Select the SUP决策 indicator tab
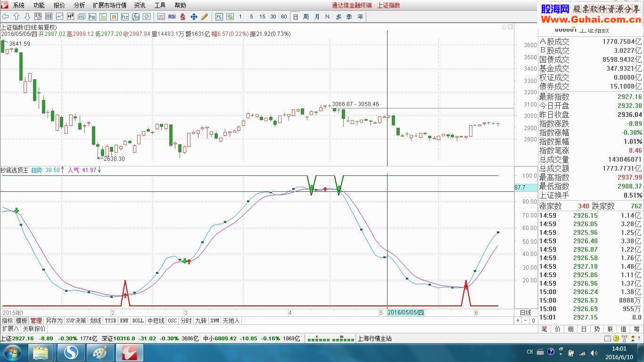The height and width of the screenshot is (362, 644). pos(76,321)
